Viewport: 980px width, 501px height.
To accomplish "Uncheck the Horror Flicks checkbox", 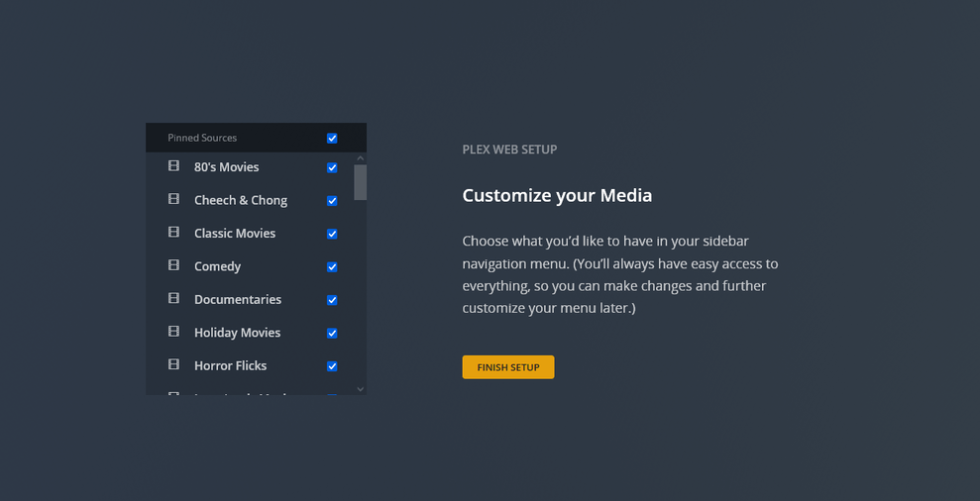I will point(332,366).
